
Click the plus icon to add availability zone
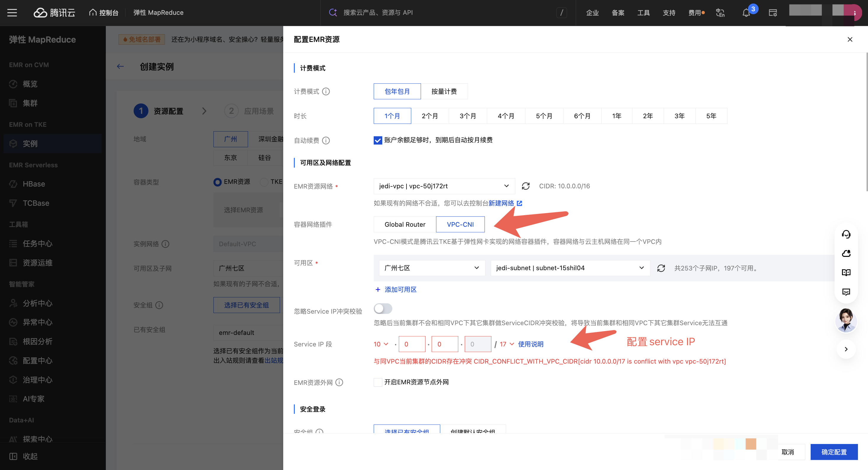(378, 289)
